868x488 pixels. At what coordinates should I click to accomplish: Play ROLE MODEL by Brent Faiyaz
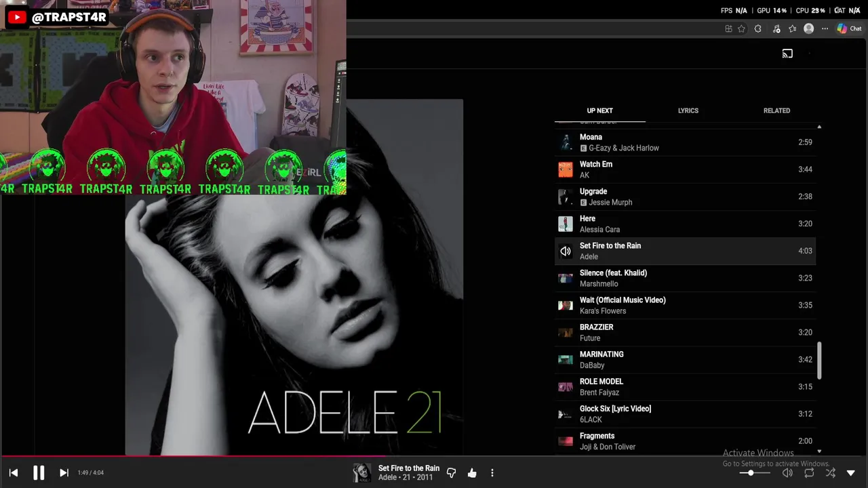click(x=685, y=386)
